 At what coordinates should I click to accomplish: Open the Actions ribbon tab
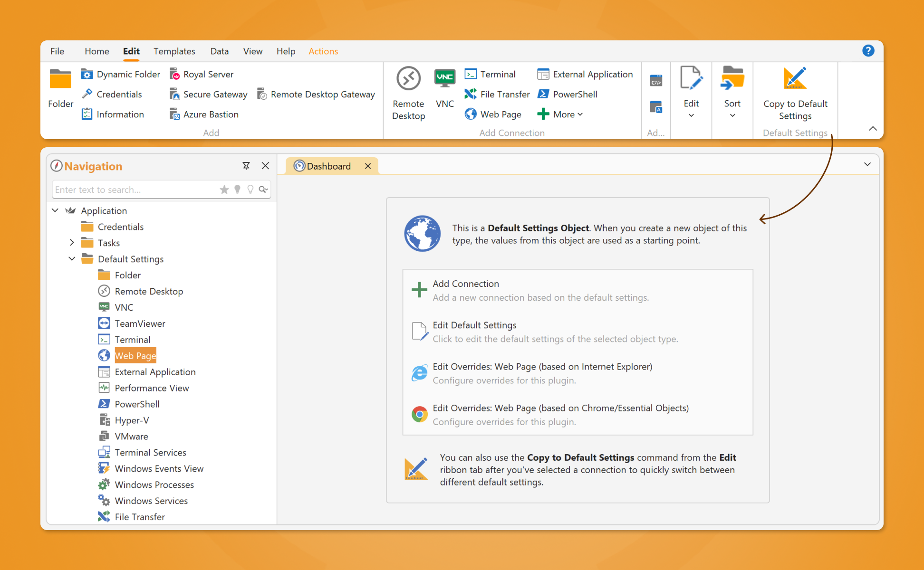tap(323, 51)
